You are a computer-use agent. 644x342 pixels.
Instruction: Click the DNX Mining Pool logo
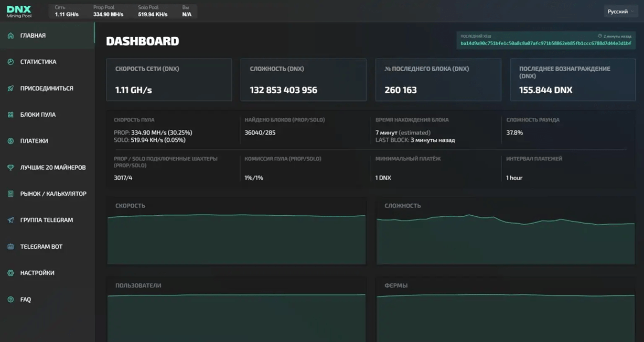[x=19, y=12]
